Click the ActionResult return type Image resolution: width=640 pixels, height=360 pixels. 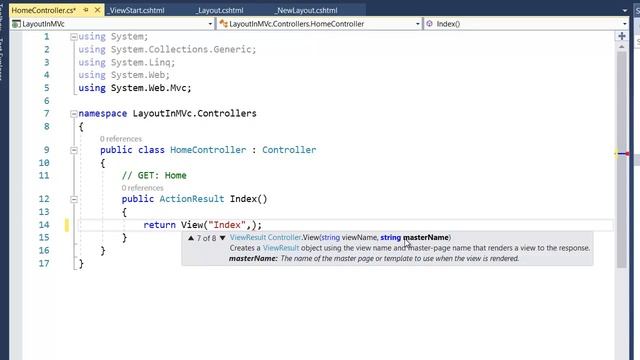192,199
